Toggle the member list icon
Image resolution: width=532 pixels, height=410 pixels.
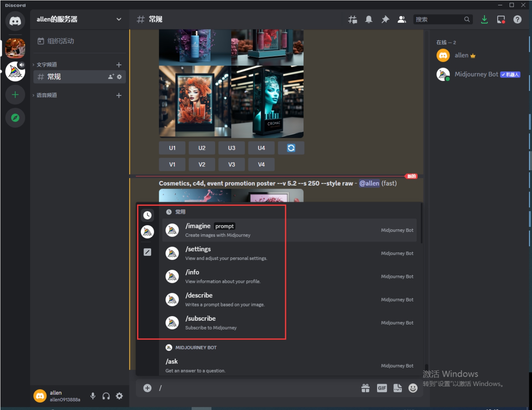[401, 19]
